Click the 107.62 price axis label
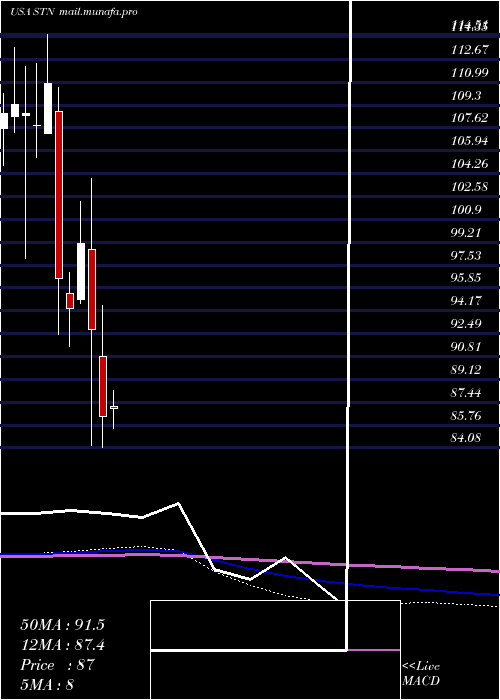The width and height of the screenshot is (500, 700). (469, 119)
